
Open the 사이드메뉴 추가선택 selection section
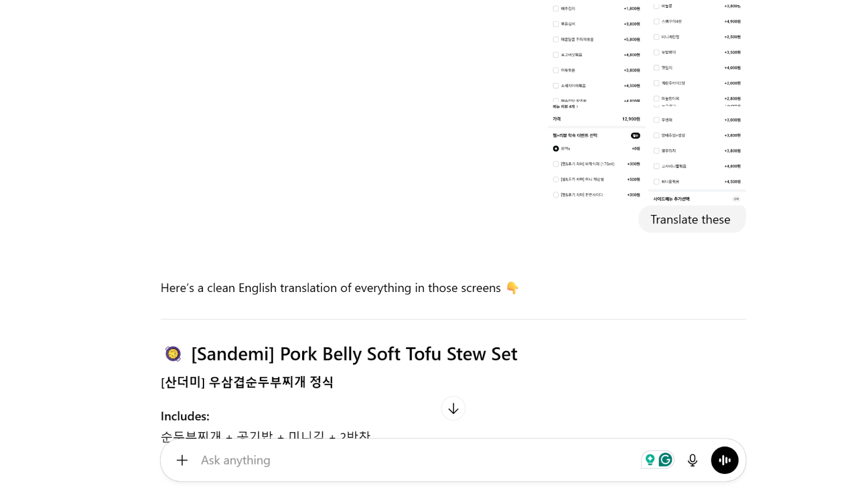[x=672, y=198]
